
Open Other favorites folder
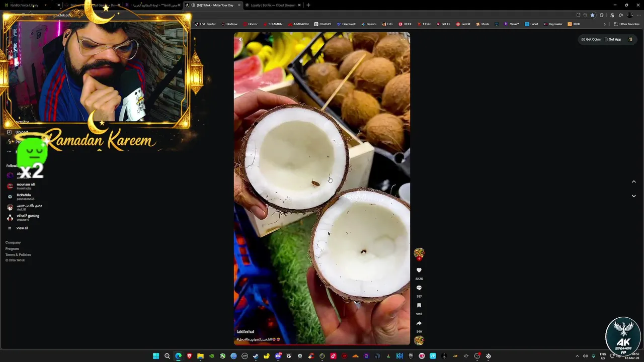pos(626,24)
